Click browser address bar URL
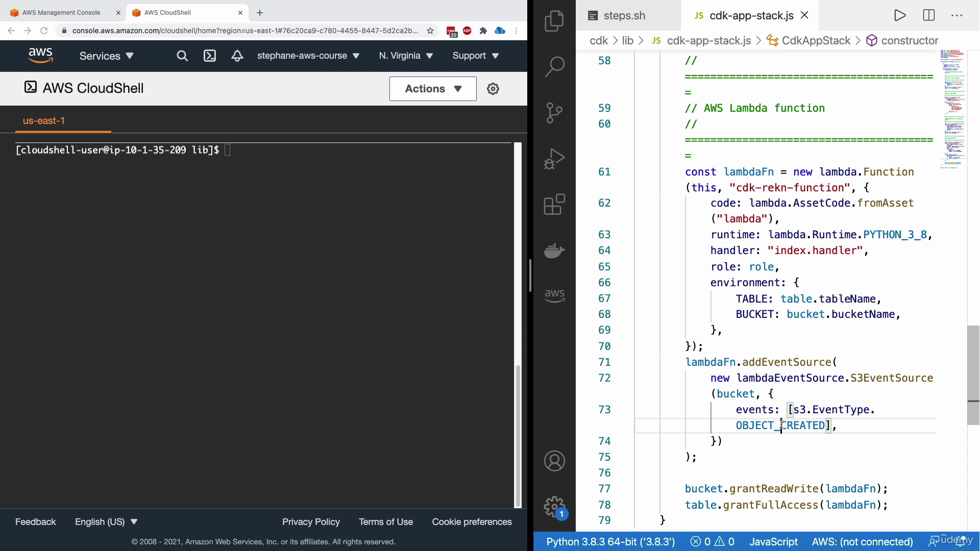 tap(245, 31)
